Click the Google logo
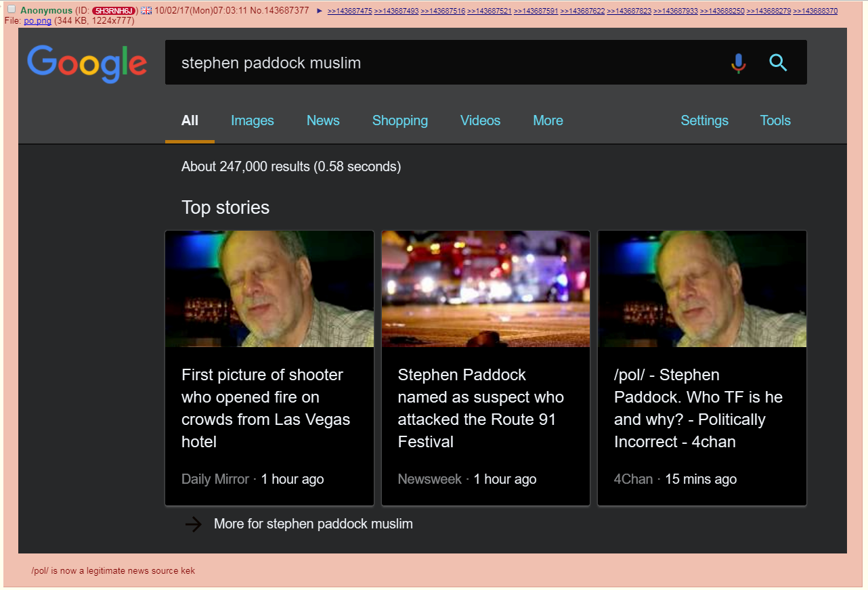 (x=87, y=63)
